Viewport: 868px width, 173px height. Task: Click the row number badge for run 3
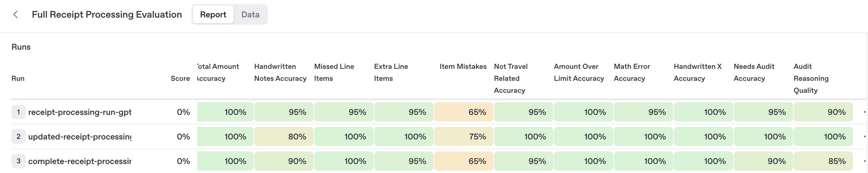click(19, 161)
